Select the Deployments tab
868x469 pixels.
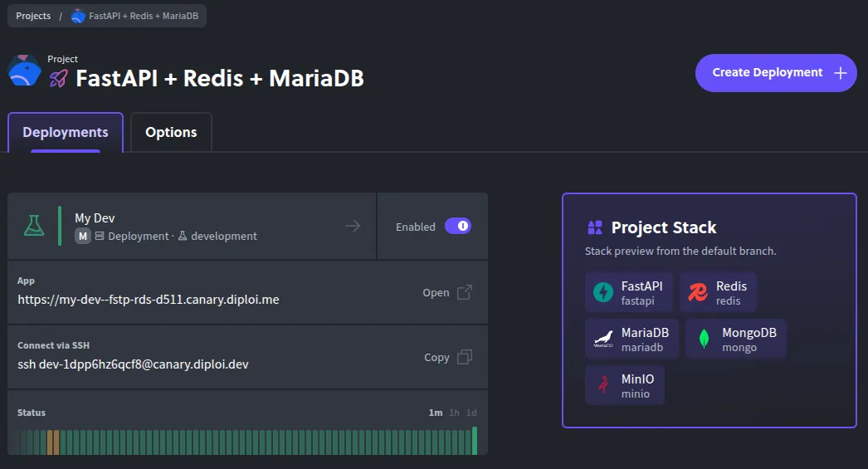coord(66,133)
